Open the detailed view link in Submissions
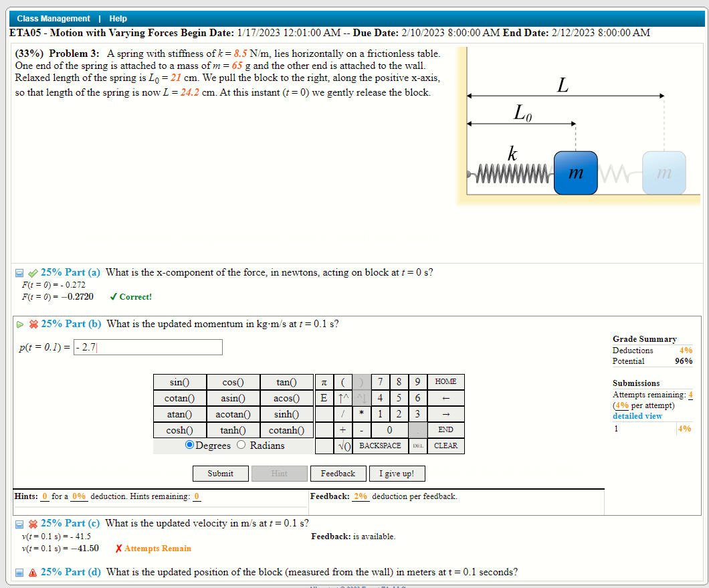Viewport: 709px width, 588px height. pos(637,415)
